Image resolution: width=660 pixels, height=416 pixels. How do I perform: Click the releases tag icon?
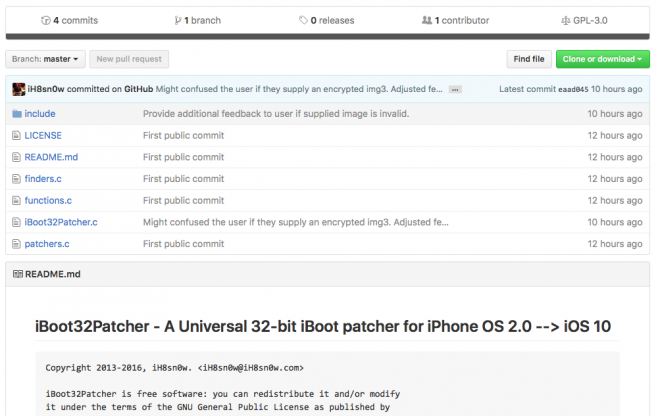click(303, 20)
